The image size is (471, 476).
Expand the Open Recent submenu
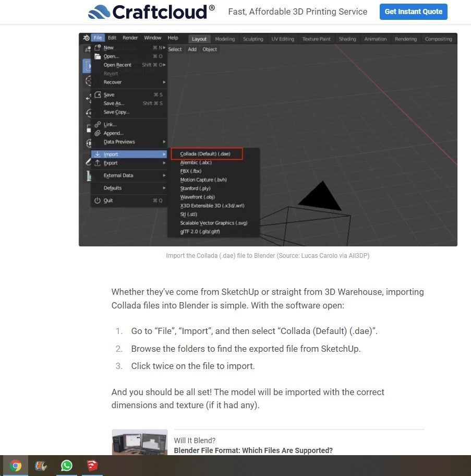point(129,65)
